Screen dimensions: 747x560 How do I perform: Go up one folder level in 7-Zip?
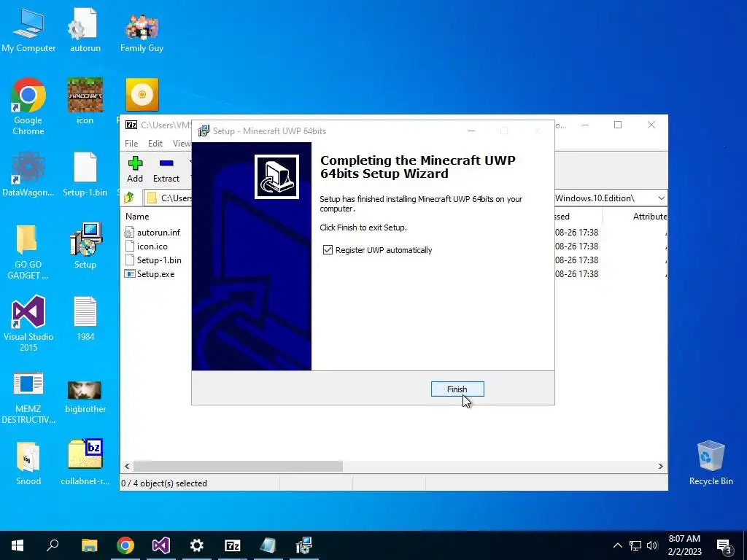(129, 198)
